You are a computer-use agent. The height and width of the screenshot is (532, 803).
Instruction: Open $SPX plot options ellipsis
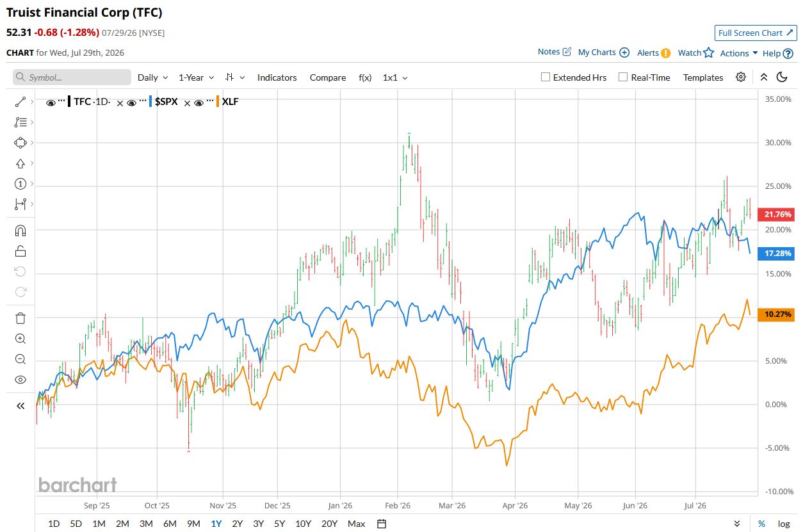pos(142,101)
